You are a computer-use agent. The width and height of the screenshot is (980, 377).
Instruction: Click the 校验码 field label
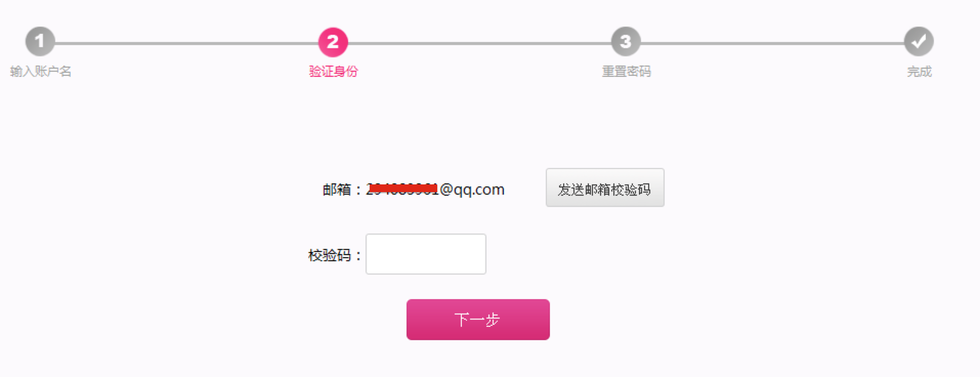(x=329, y=255)
